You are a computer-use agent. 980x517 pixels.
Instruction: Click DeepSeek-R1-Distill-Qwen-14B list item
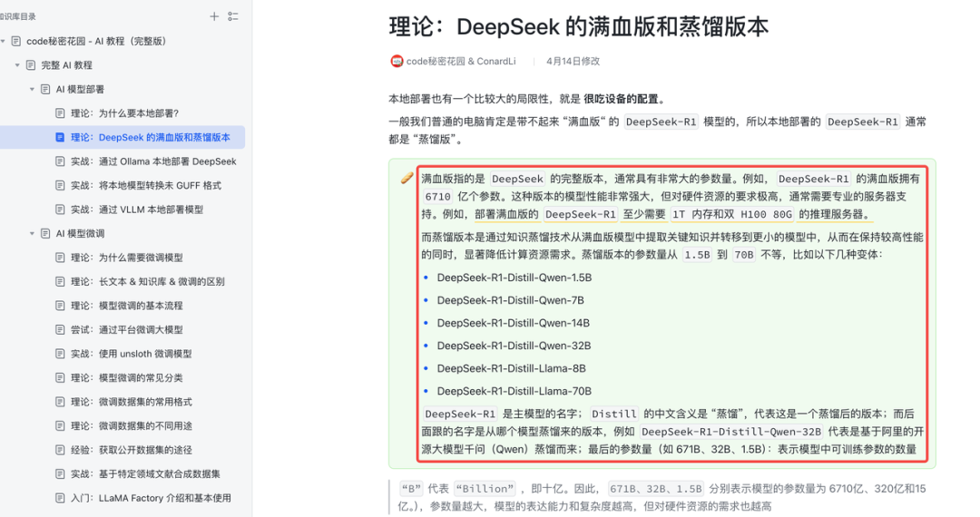pyautogui.click(x=513, y=323)
